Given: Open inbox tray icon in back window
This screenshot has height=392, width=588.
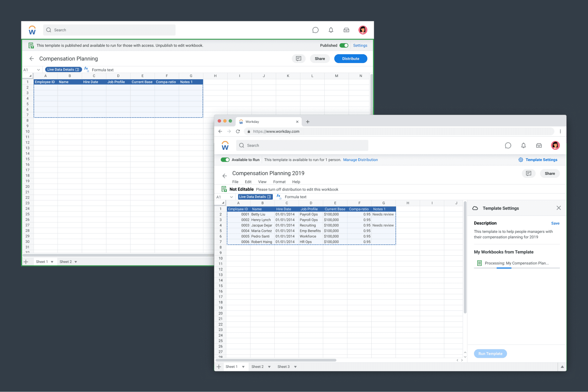Looking at the screenshot, I should (347, 30).
